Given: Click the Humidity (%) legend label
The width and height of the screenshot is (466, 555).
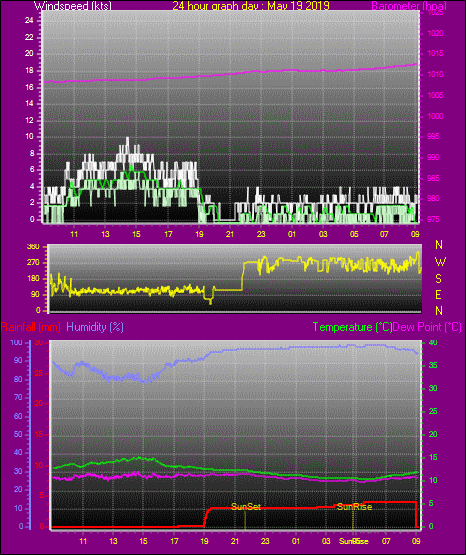Looking at the screenshot, I should tap(95, 327).
